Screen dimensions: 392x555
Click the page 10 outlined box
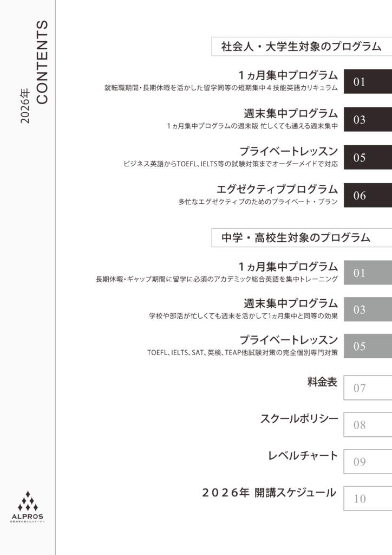click(x=367, y=499)
